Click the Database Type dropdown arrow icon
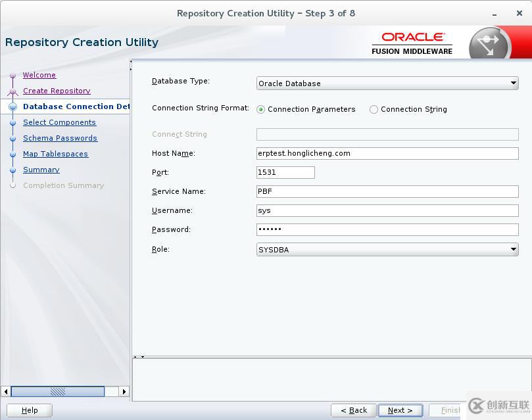The width and height of the screenshot is (532, 420). coord(513,83)
